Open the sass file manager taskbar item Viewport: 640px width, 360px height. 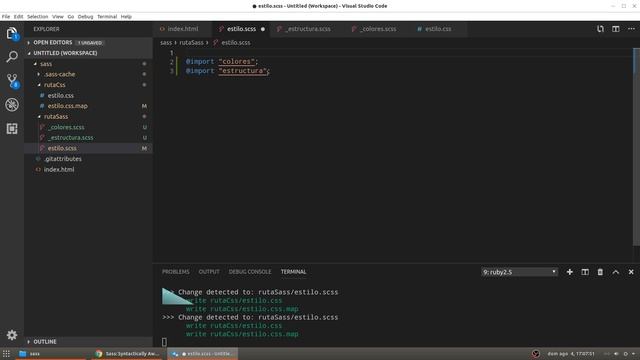(51, 353)
